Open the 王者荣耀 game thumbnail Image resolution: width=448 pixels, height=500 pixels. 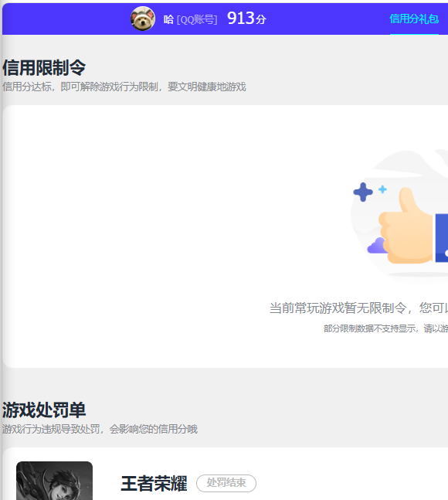(x=55, y=481)
